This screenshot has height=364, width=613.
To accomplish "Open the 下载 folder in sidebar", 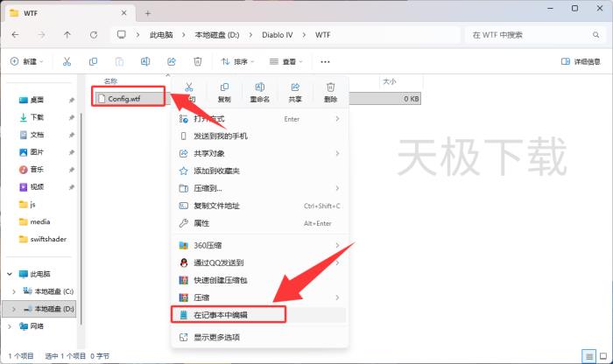I will pyautogui.click(x=37, y=117).
